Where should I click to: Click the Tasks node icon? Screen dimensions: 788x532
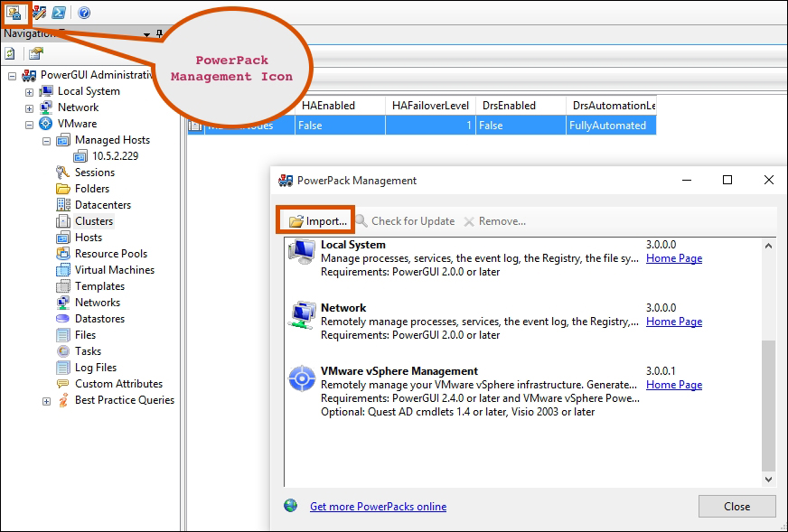point(63,350)
